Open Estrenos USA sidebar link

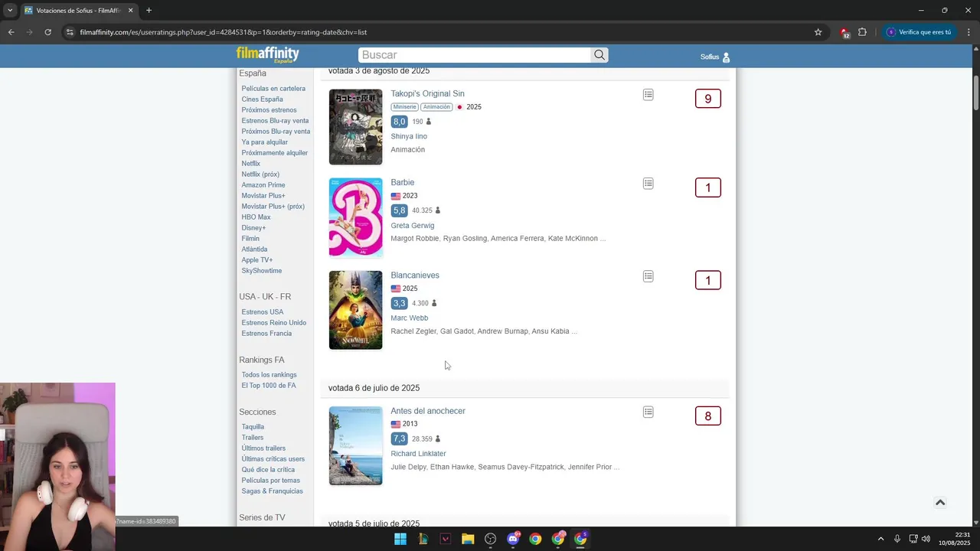262,312
